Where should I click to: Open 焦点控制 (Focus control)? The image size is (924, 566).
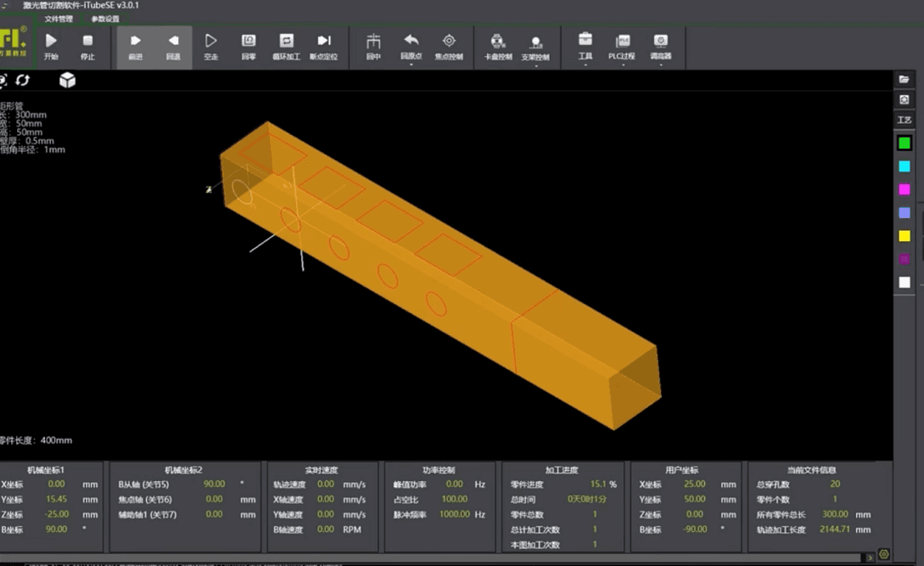click(x=449, y=42)
